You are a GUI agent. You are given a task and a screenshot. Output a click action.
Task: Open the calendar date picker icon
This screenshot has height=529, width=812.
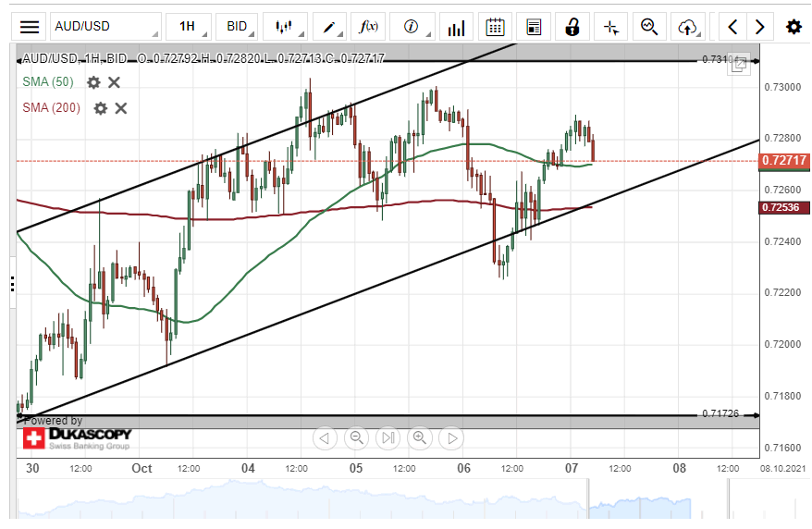click(495, 27)
